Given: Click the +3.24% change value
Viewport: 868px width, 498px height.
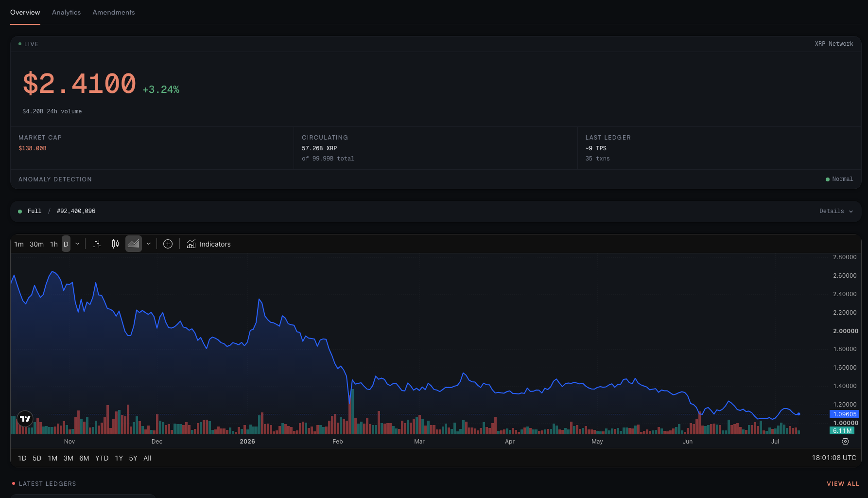Looking at the screenshot, I should tap(161, 89).
